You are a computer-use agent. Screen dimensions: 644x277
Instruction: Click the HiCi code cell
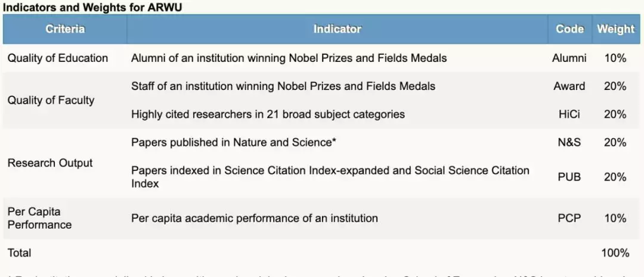click(x=569, y=114)
